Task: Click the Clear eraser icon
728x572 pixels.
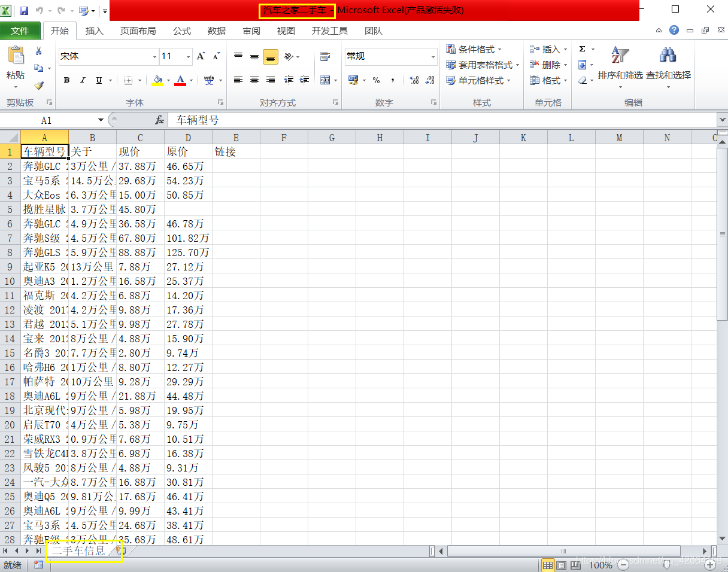Action: pos(582,80)
